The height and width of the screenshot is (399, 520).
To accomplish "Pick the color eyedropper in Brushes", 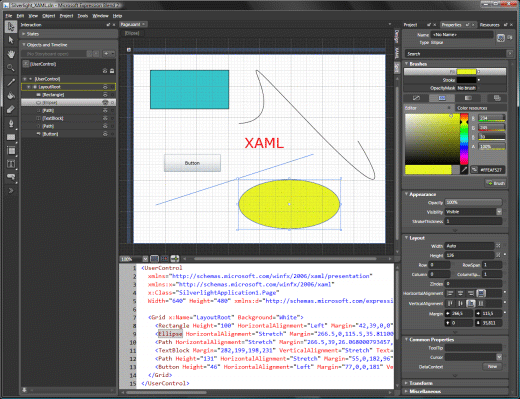I will tap(464, 170).
